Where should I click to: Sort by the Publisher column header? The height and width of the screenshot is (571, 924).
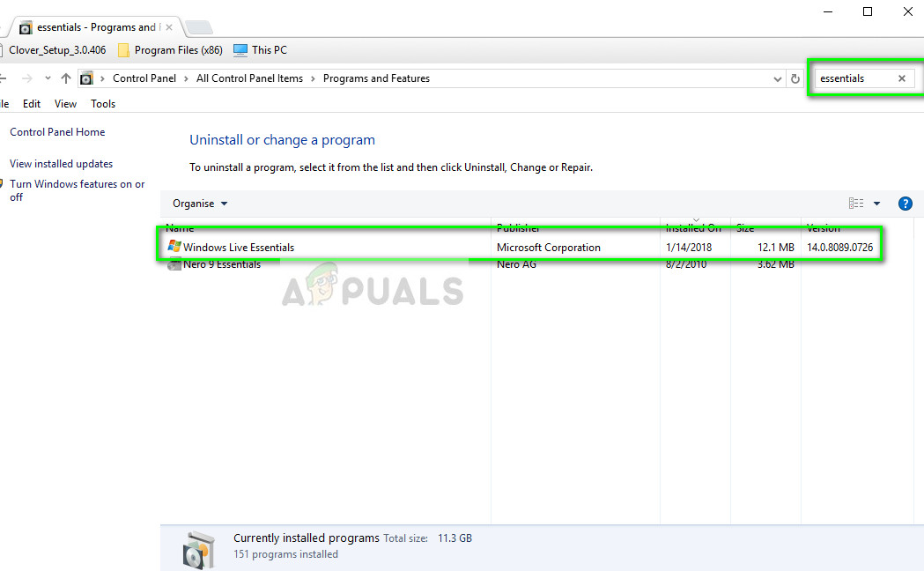[518, 228]
